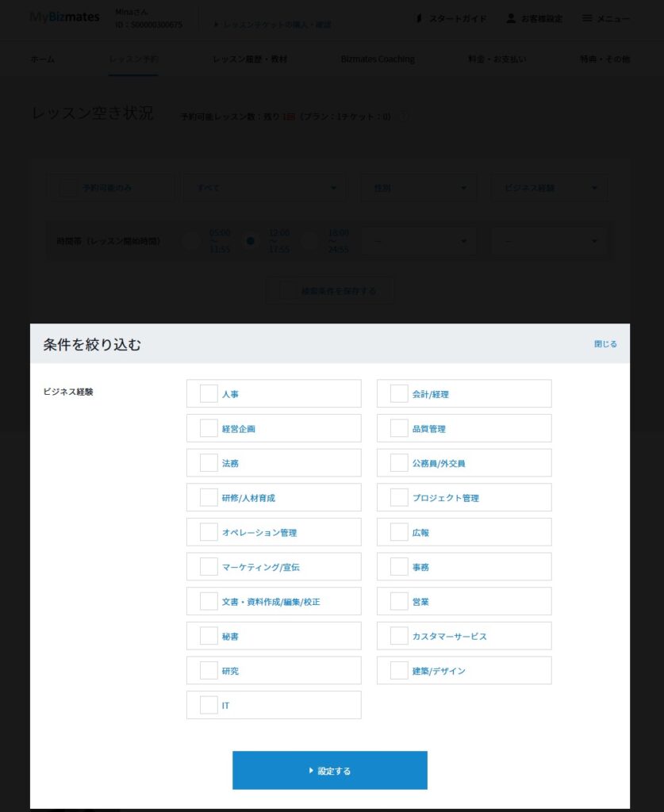The width and height of the screenshot is (664, 812).
Task: Open the メニュー hamburger icon
Action: [587, 18]
